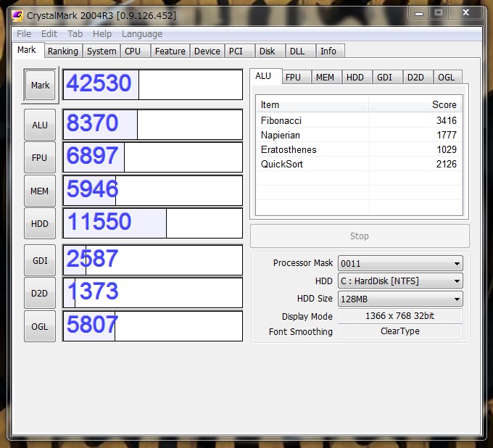Screen dimensions: 493x448
Task: Expand the HDD Size dropdown
Action: (400, 299)
